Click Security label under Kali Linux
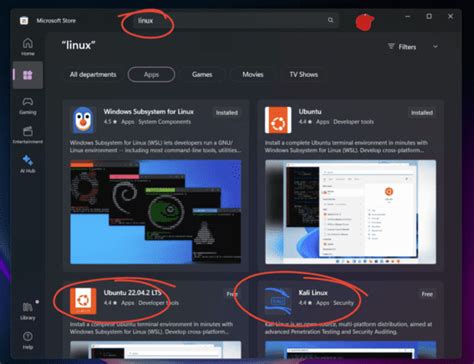The height and width of the screenshot is (364, 474). (x=343, y=303)
